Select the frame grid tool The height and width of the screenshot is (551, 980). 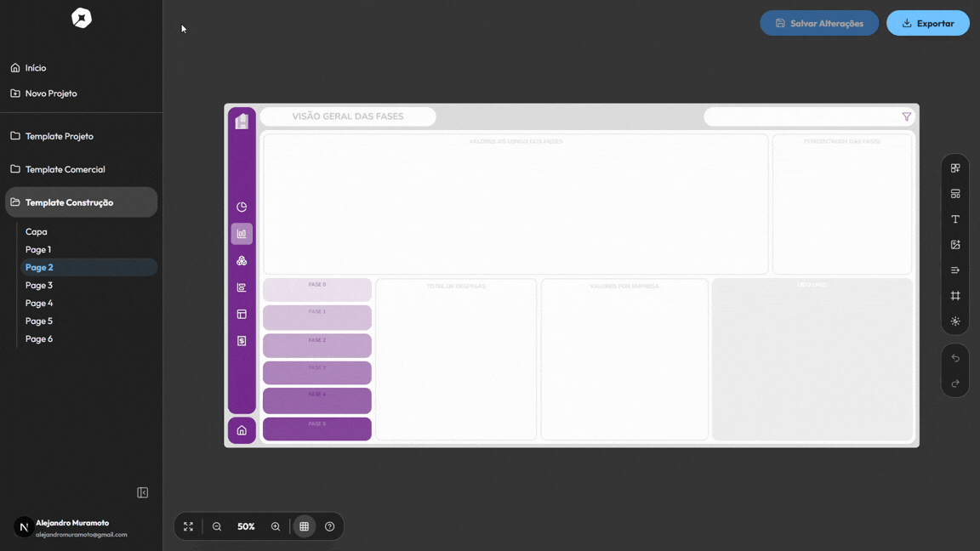(955, 296)
